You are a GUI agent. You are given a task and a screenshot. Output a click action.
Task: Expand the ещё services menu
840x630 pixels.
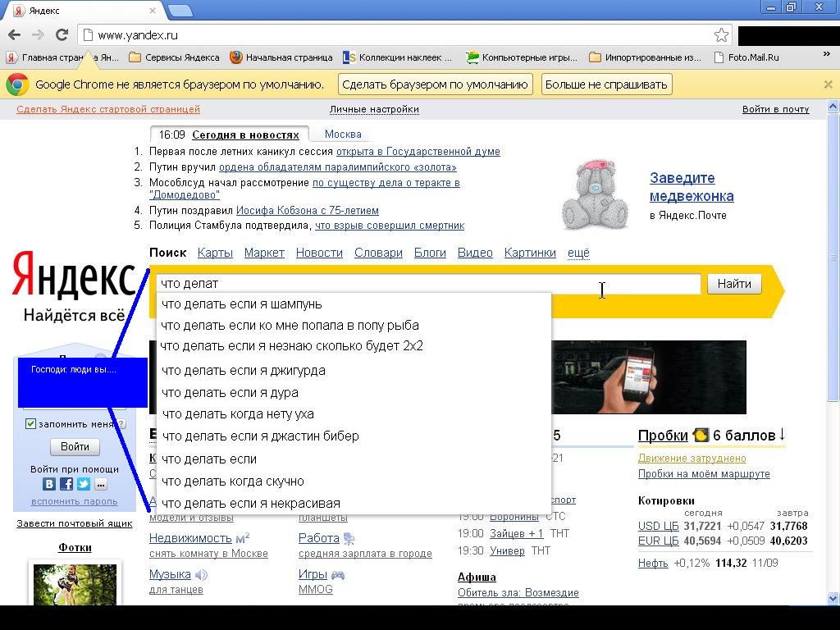[578, 253]
